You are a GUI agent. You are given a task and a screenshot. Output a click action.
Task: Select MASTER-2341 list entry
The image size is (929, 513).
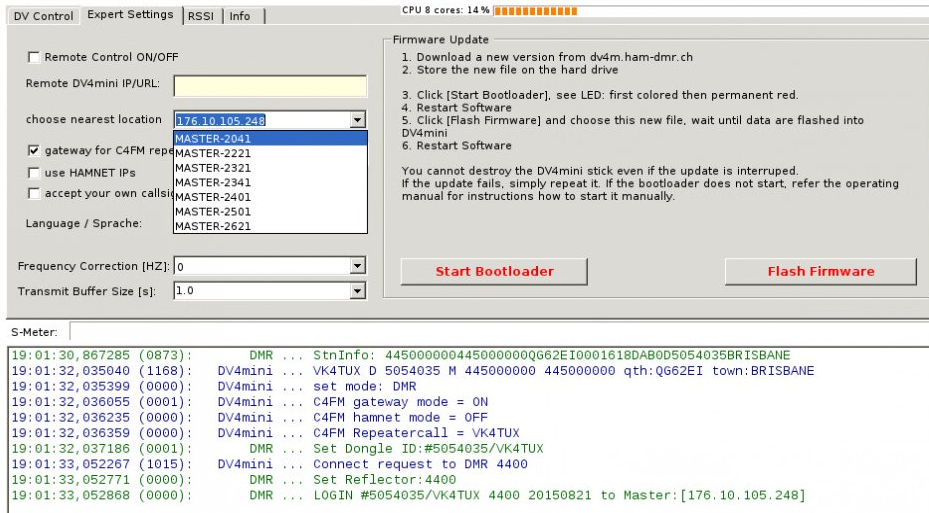pos(270,182)
